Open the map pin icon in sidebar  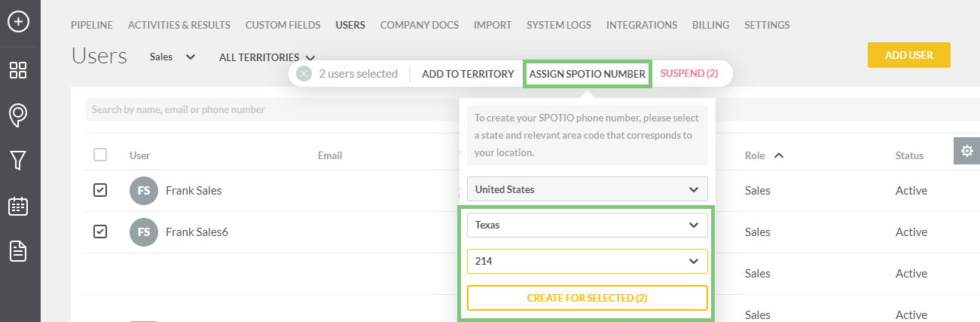[x=18, y=115]
